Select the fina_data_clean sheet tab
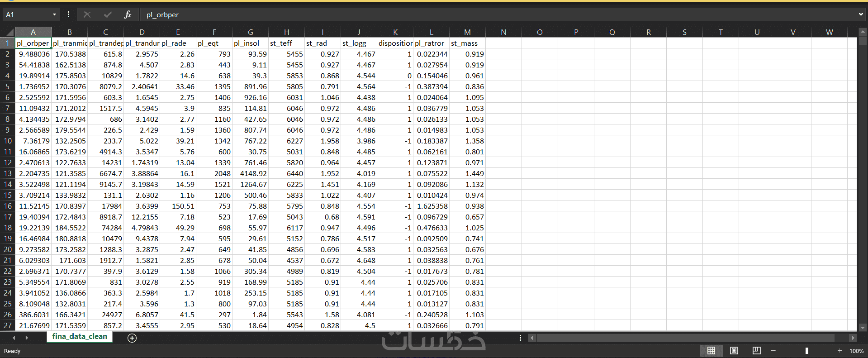 (80, 337)
